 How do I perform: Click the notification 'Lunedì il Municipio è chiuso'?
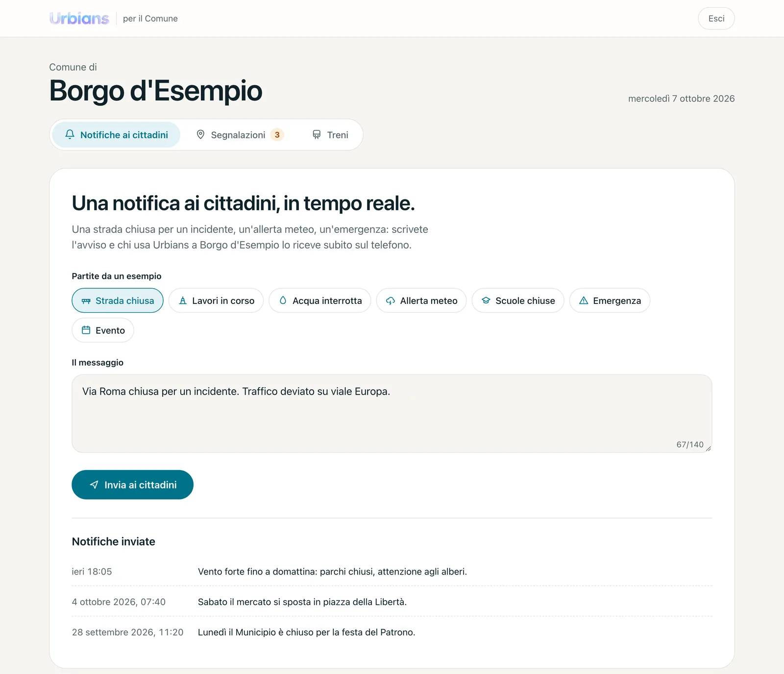pos(307,632)
